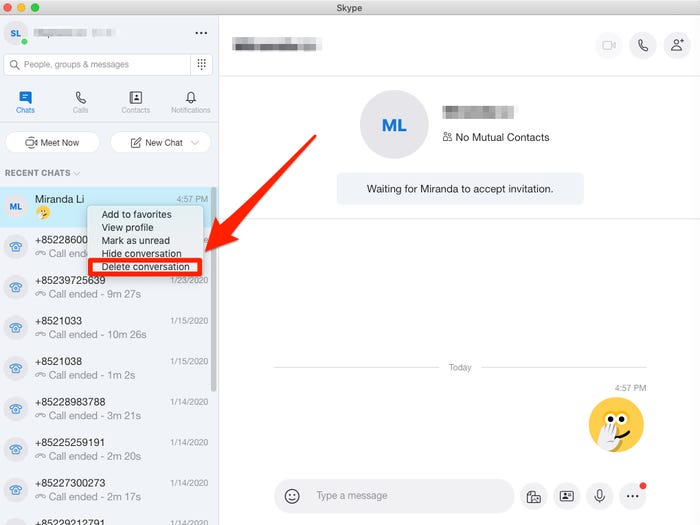Click the 4:57 PM message timestamp
This screenshot has width=700, height=525.
(630, 388)
